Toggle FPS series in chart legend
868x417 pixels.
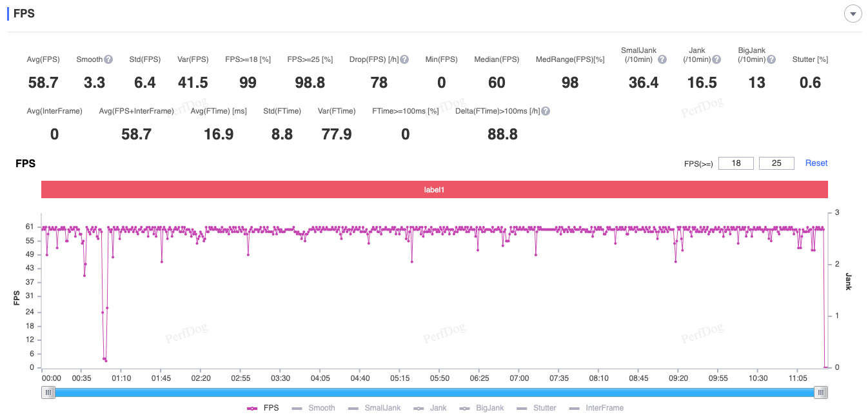pyautogui.click(x=263, y=408)
